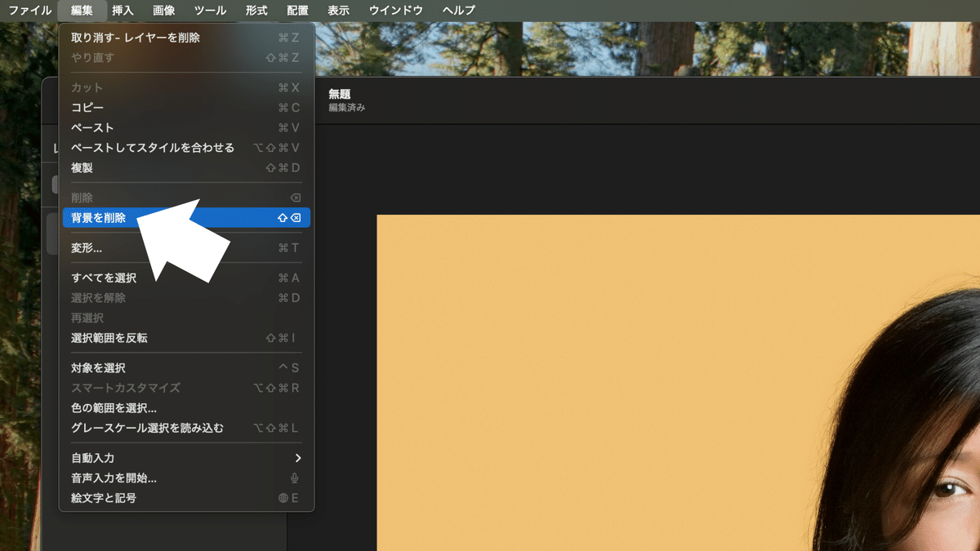Click globe icon beside 絵文字と記号
980x551 pixels.
pyautogui.click(x=283, y=498)
